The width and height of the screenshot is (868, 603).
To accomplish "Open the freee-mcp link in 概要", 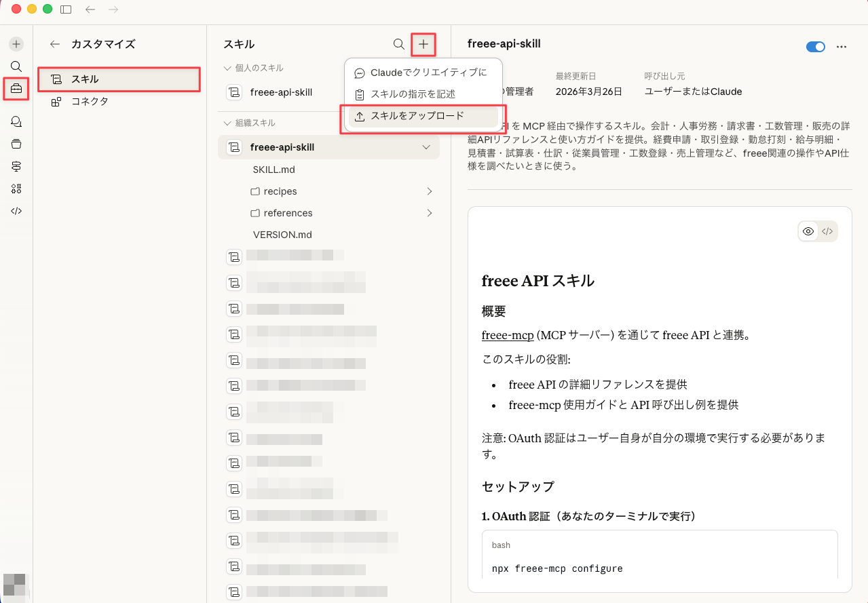I will pos(508,335).
